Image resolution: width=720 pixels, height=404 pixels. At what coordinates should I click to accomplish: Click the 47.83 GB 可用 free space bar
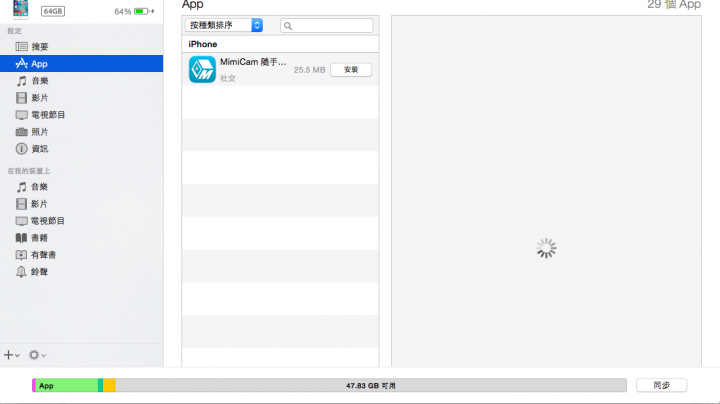(371, 386)
